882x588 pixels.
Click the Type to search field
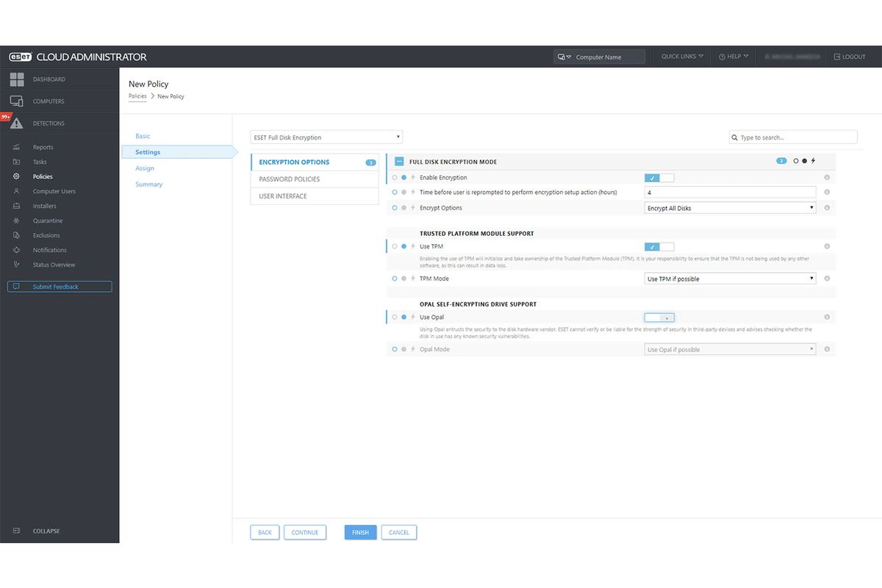point(793,137)
